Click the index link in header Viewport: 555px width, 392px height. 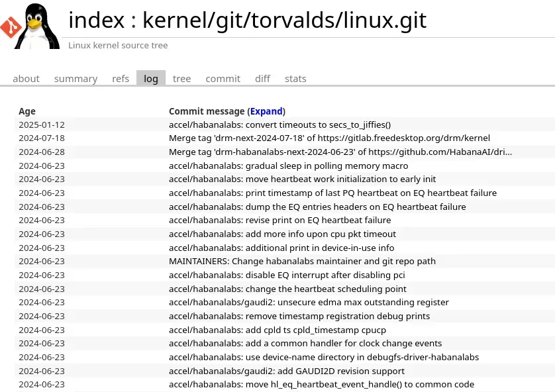click(96, 20)
